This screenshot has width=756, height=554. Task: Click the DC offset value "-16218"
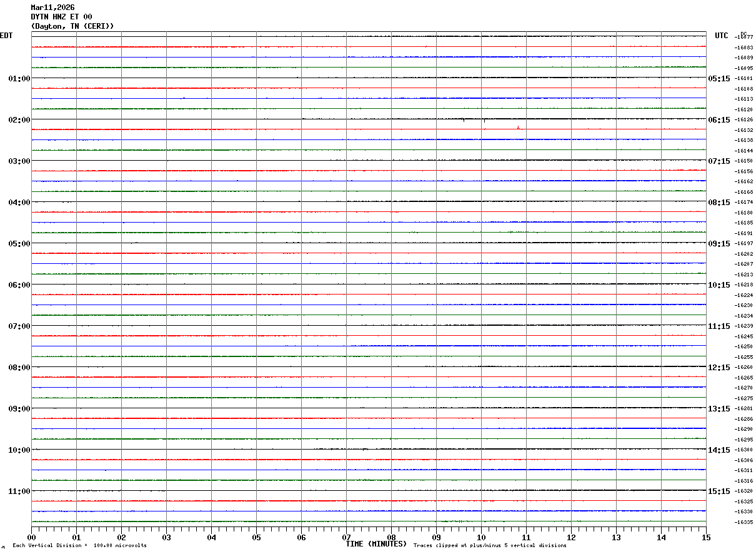[744, 285]
